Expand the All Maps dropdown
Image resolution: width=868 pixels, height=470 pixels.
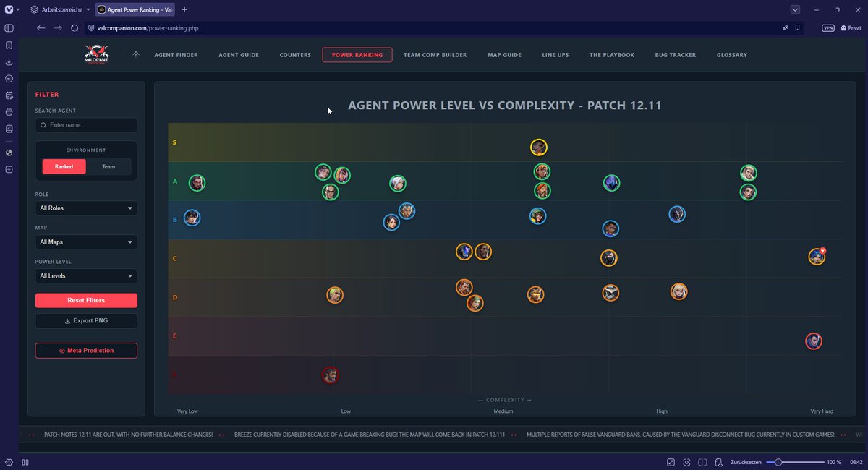click(x=86, y=242)
